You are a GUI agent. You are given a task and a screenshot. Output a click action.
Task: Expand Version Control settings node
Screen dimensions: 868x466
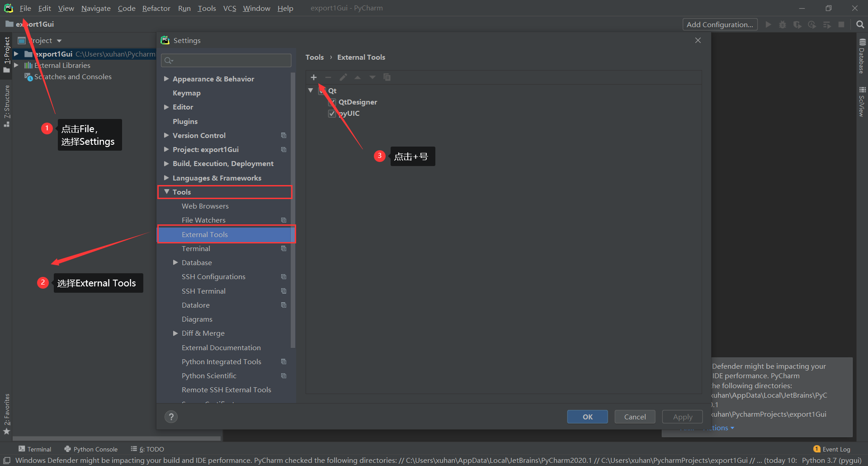coord(166,135)
